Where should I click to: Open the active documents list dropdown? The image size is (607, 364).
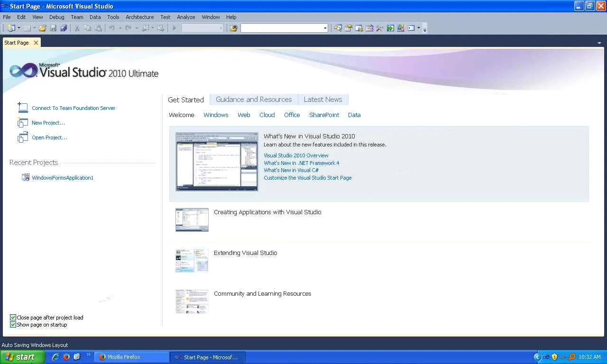(x=600, y=43)
